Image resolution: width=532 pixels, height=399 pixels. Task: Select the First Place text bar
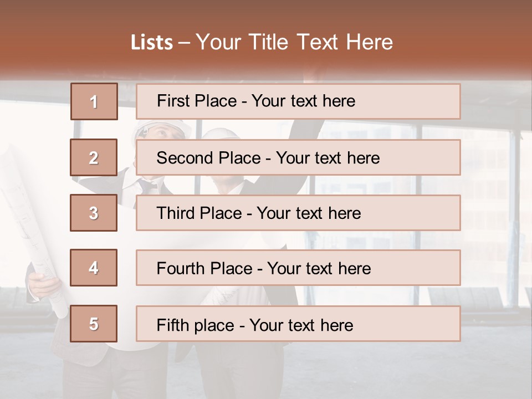coord(298,101)
